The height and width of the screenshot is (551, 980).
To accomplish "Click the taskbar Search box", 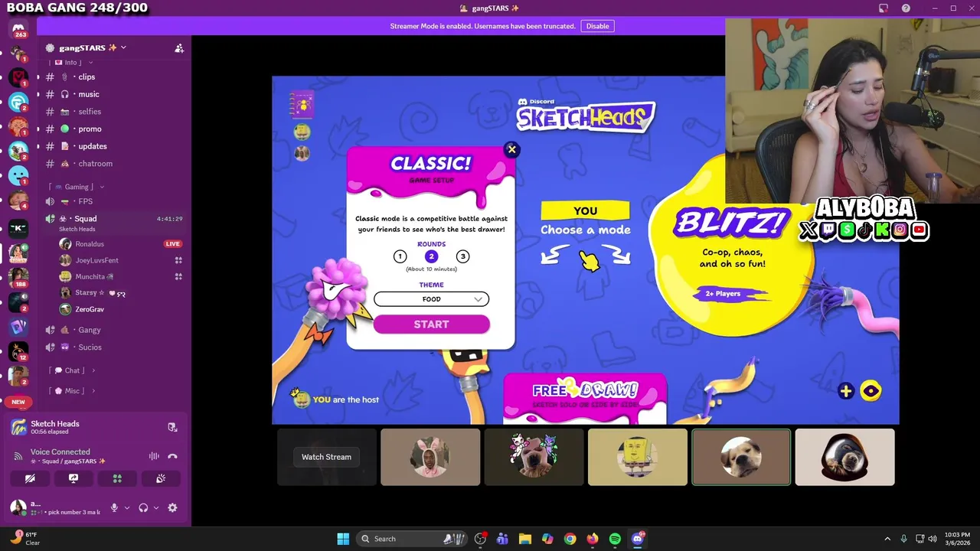I will point(413,539).
